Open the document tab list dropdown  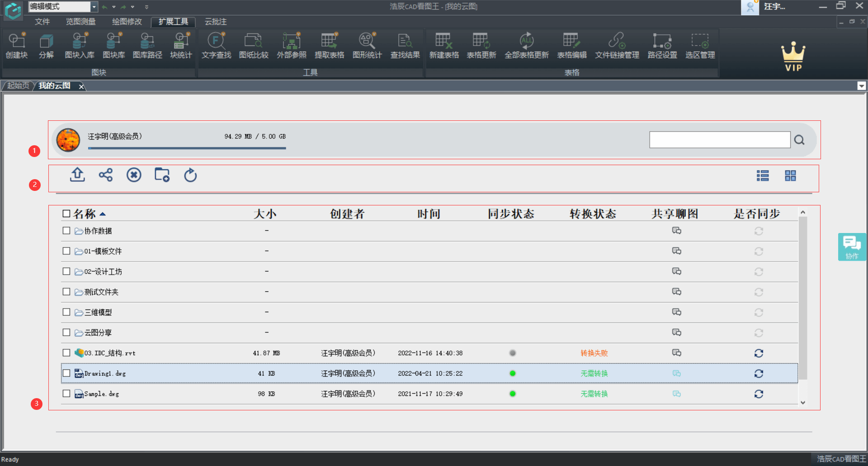862,86
